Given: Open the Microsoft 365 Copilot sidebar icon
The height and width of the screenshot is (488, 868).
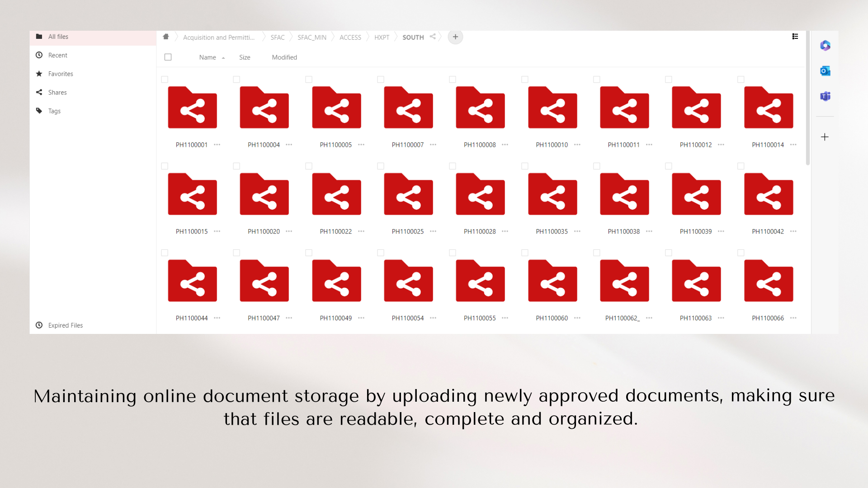Looking at the screenshot, I should click(825, 45).
